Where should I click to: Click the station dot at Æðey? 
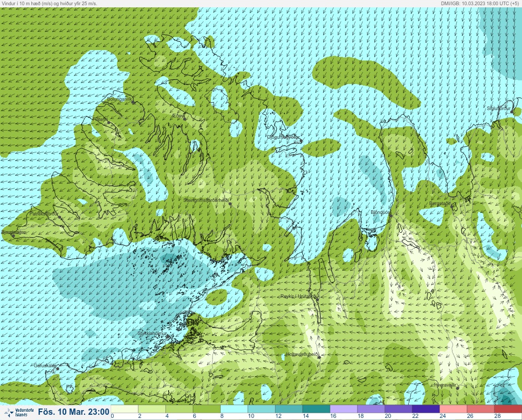tap(184, 119)
